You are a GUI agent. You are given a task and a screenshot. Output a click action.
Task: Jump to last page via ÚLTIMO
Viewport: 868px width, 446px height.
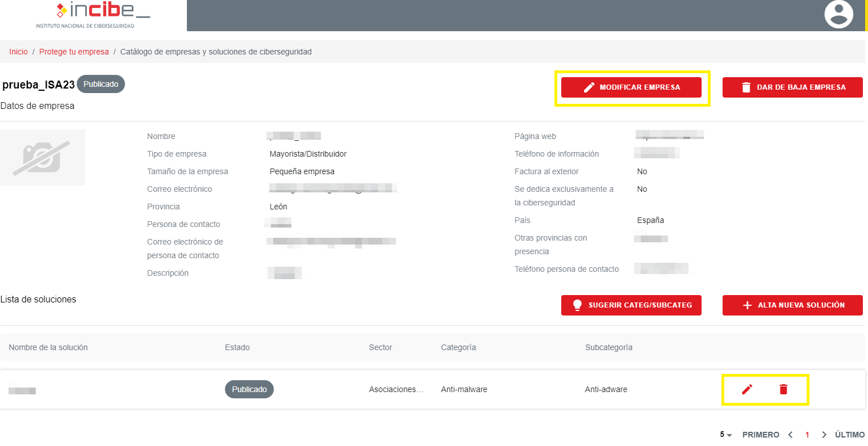849,435
